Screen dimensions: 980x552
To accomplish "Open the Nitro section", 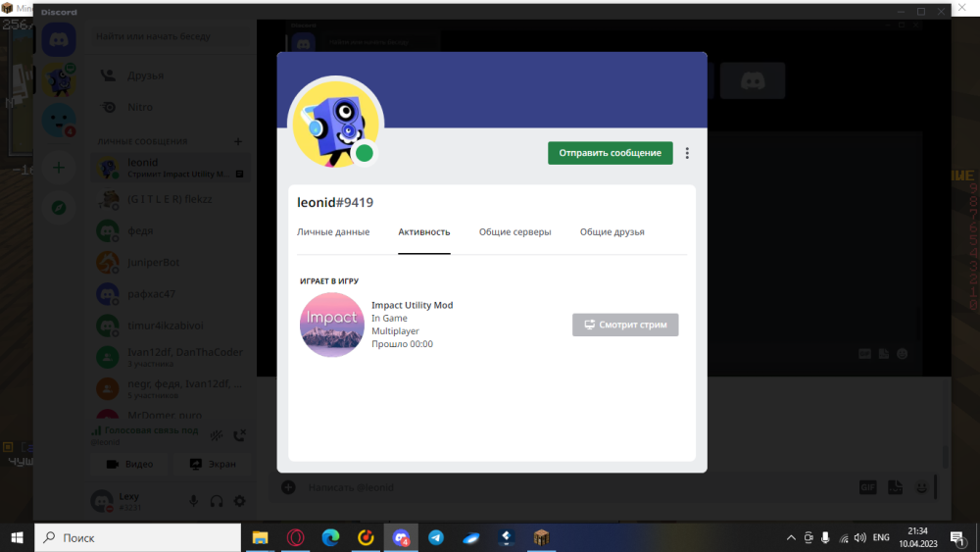I will (x=170, y=107).
